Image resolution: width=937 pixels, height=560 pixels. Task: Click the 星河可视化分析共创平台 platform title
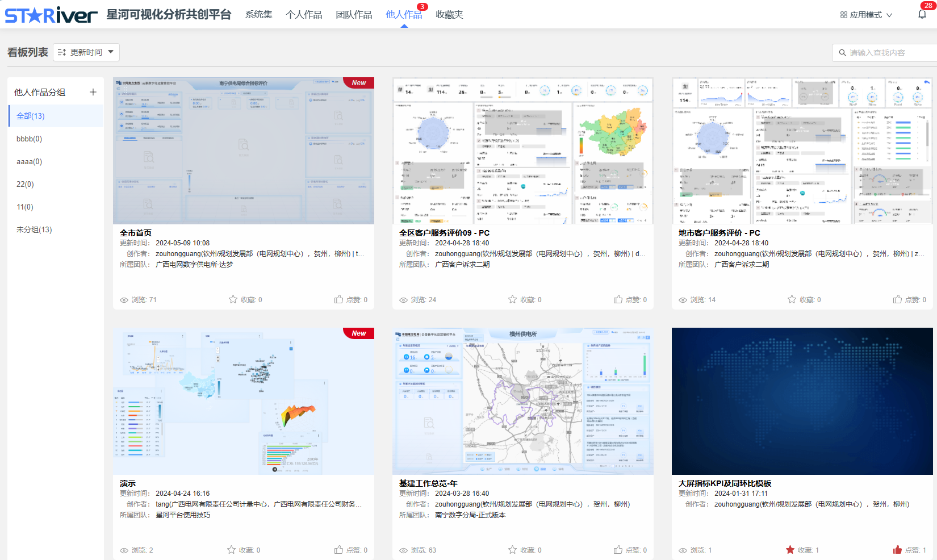(x=169, y=15)
